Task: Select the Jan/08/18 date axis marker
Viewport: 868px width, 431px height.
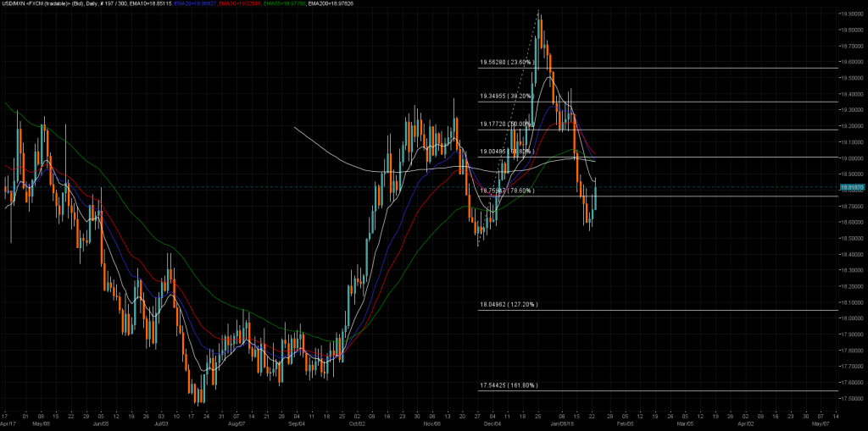Action: tap(561, 422)
